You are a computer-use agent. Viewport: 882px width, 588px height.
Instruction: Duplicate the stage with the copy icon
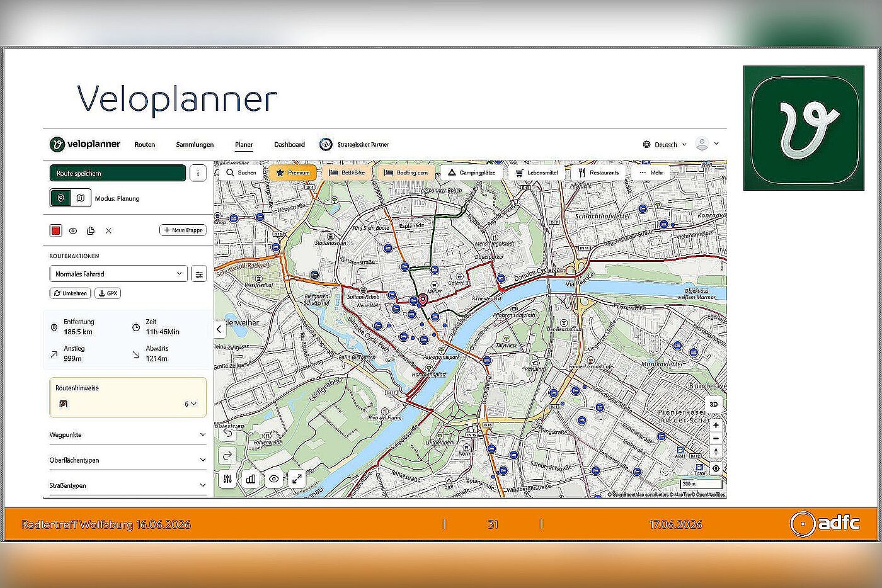[91, 231]
